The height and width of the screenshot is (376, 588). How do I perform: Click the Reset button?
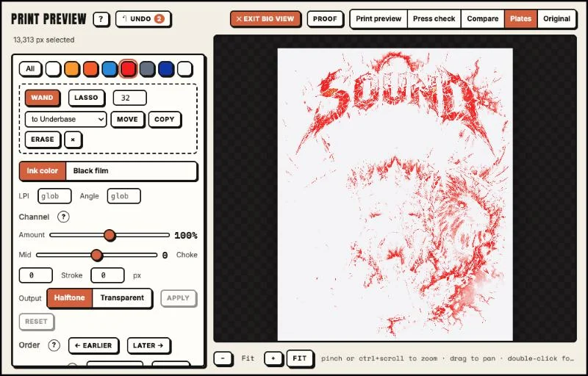(x=36, y=322)
